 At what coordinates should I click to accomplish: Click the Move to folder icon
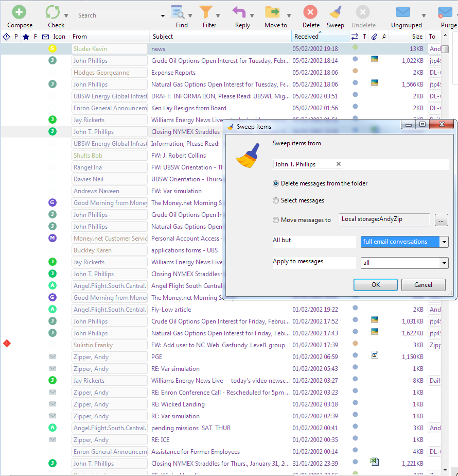tap(272, 13)
